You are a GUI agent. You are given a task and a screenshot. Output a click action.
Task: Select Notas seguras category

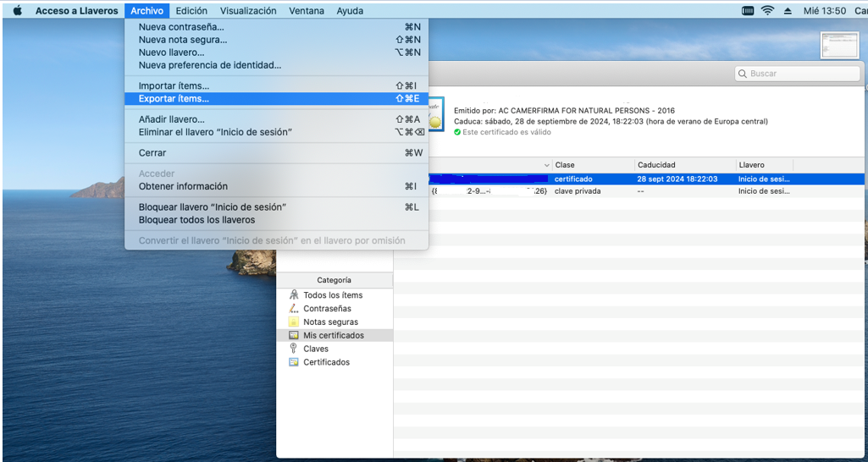(x=334, y=322)
